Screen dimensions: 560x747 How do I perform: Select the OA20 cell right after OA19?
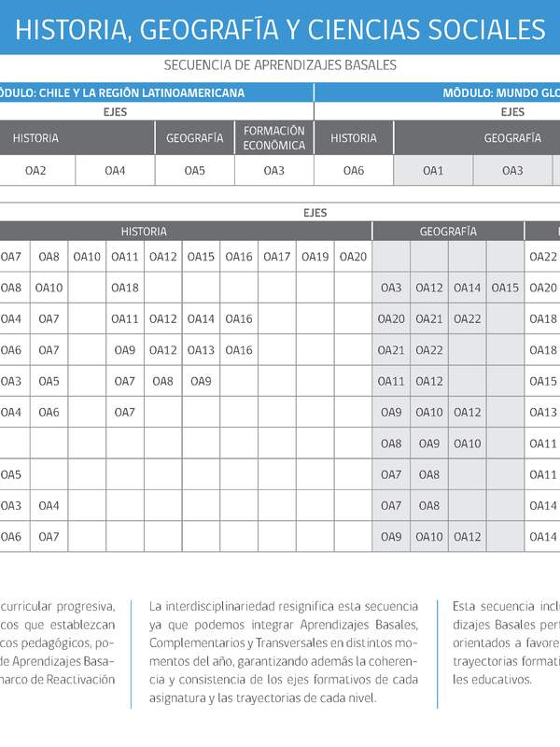coord(354,257)
